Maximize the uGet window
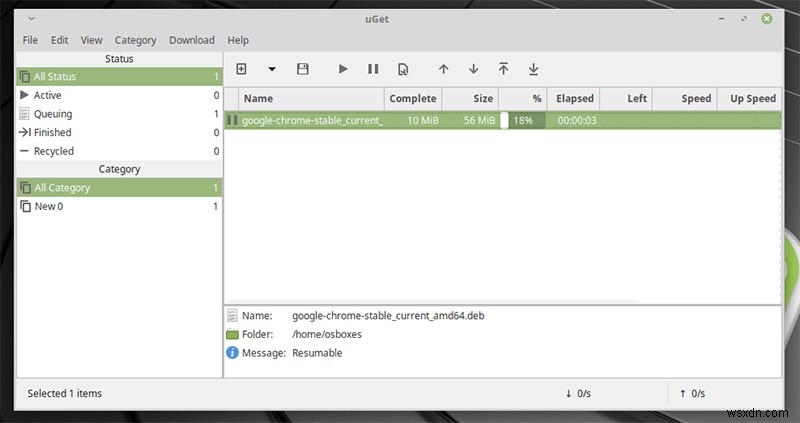 744,19
